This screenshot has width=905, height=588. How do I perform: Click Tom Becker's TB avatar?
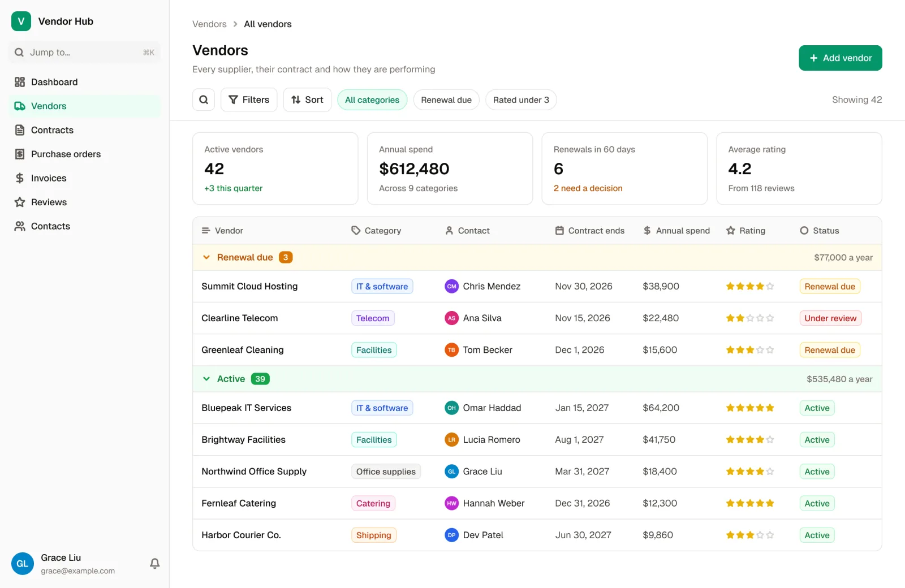tap(451, 350)
